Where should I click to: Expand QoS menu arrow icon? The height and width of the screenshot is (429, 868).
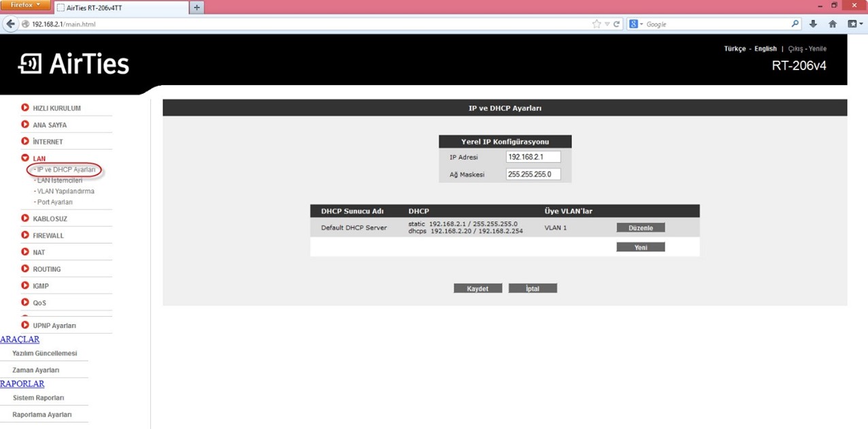(x=25, y=302)
